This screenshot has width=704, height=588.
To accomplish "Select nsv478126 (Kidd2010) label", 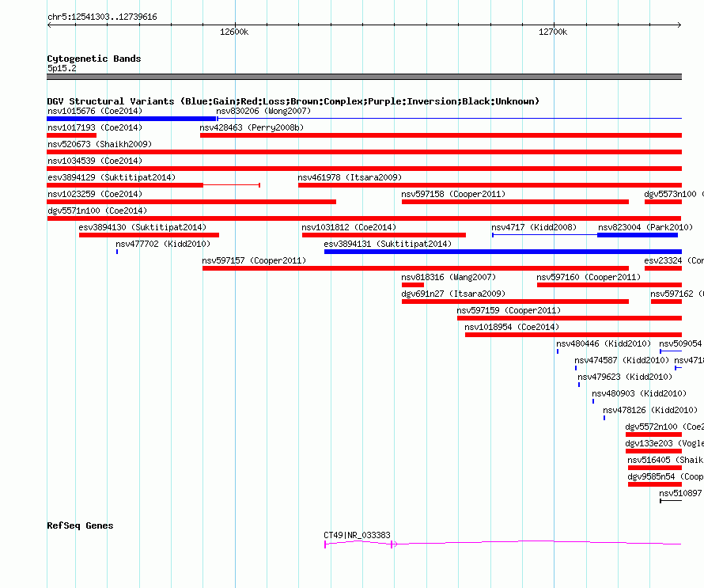I will tap(650, 410).
